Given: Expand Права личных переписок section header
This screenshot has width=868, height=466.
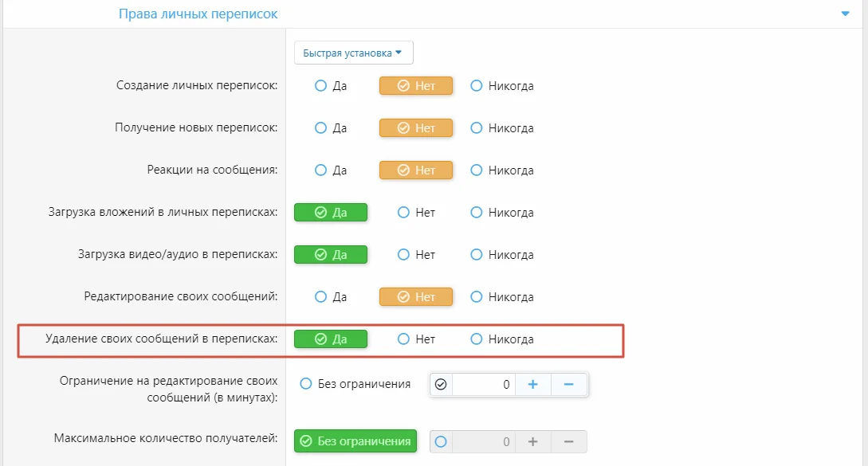Looking at the screenshot, I should pyautogui.click(x=198, y=14).
